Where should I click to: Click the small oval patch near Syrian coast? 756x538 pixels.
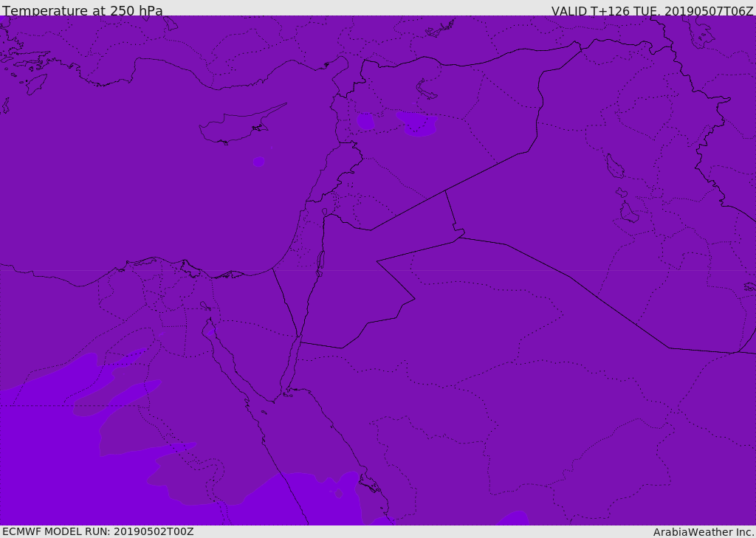tap(365, 121)
